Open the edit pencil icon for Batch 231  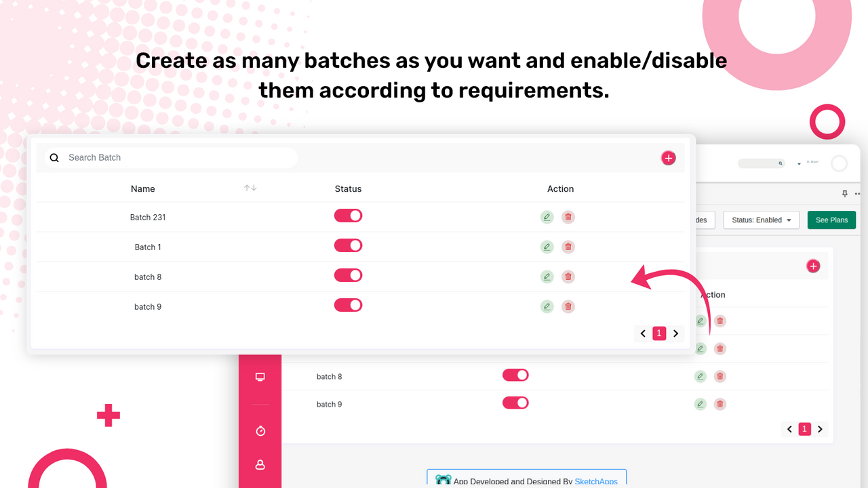[x=547, y=217]
